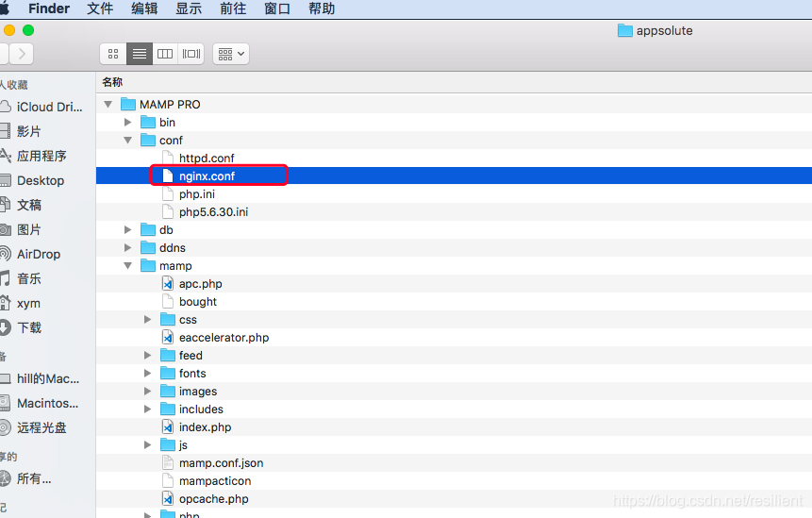Viewport: 812px width, 518px height.
Task: Open the 编辑 menu
Action: [x=144, y=8]
